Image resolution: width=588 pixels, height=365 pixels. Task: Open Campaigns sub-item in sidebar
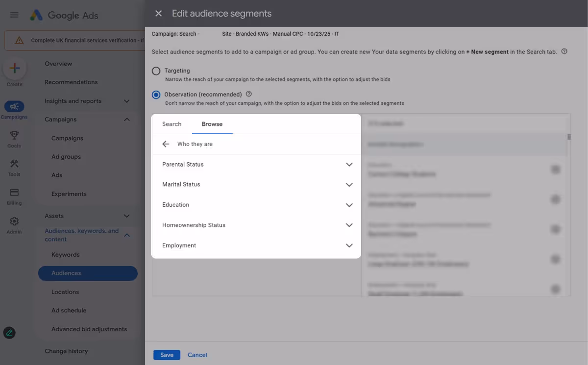click(x=67, y=138)
